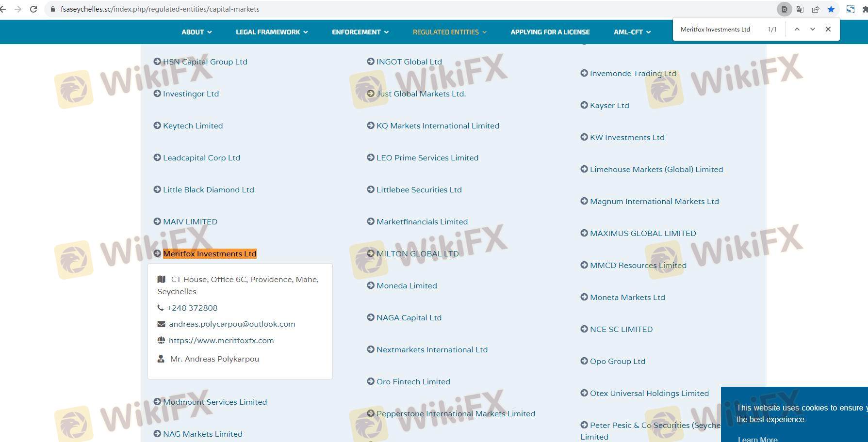Click arrow icon beside HSN Capital Group
The image size is (868, 442).
click(x=157, y=62)
